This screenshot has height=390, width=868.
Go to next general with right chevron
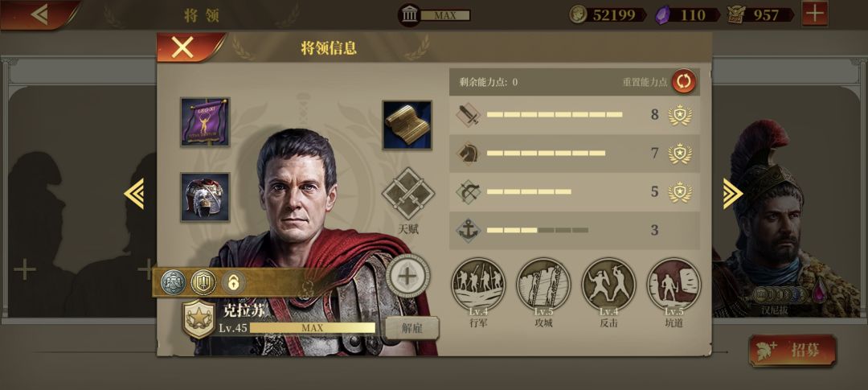point(732,193)
